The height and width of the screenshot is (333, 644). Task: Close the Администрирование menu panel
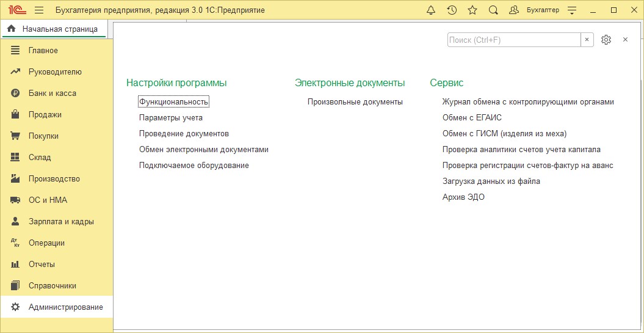coord(626,40)
